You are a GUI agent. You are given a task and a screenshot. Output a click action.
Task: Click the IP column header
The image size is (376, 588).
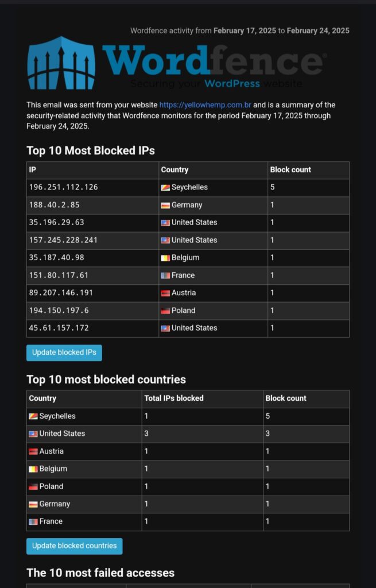coord(33,169)
